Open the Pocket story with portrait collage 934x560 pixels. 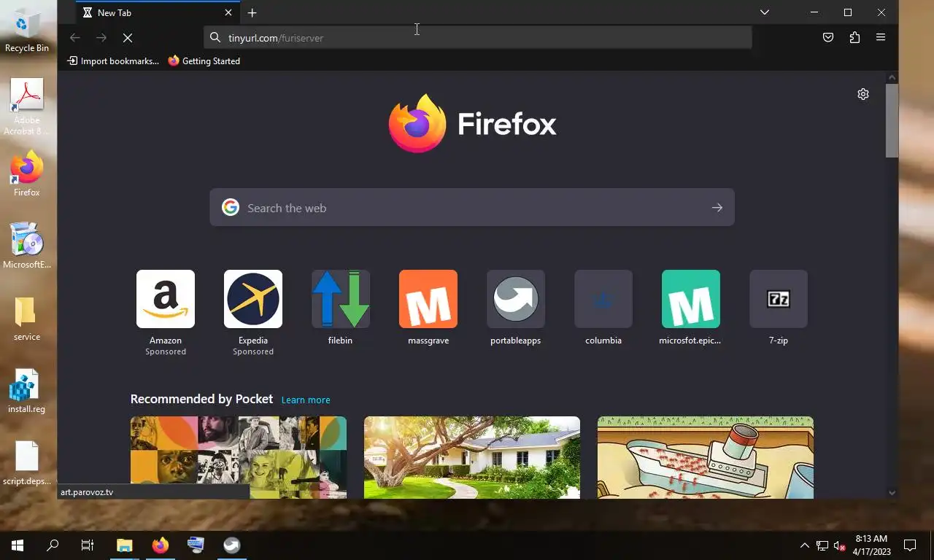(x=239, y=457)
